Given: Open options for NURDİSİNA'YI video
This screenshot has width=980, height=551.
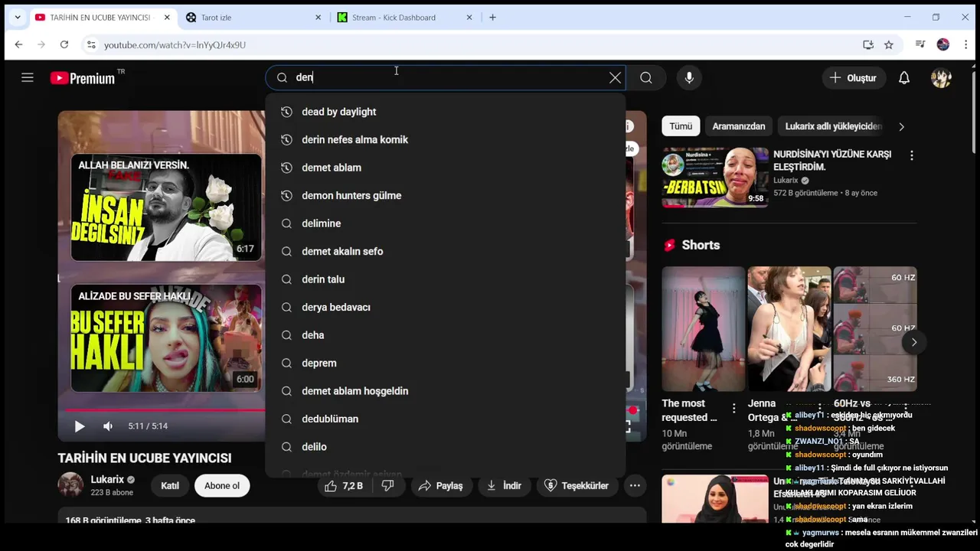Looking at the screenshot, I should [x=911, y=155].
